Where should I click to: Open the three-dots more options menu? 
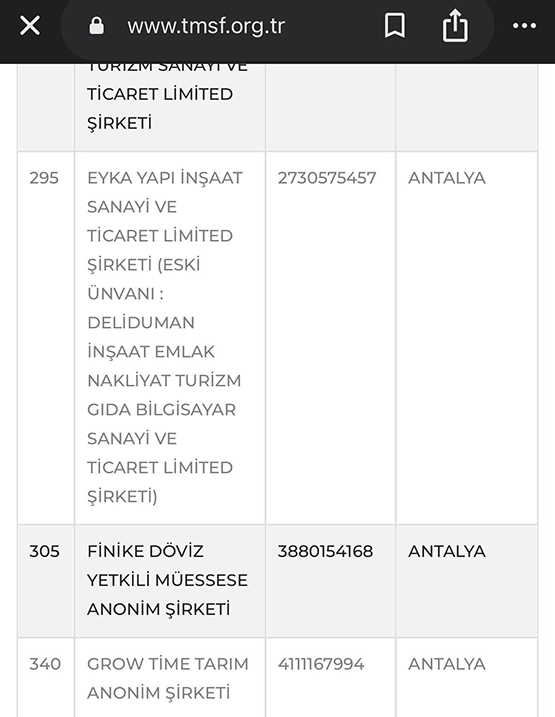click(524, 26)
